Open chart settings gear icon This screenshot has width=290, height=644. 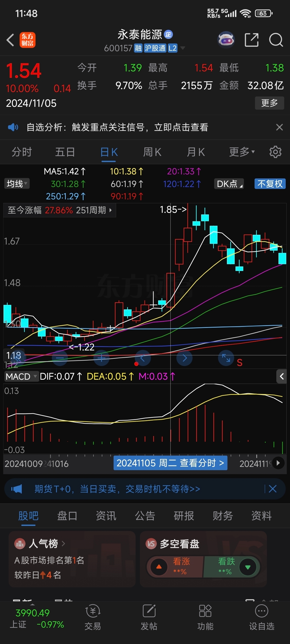[275, 152]
